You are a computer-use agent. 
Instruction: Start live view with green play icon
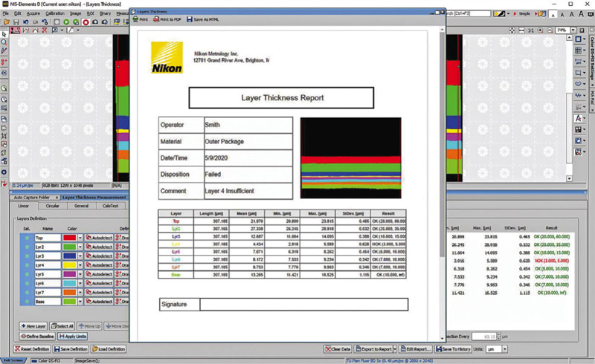66,22
